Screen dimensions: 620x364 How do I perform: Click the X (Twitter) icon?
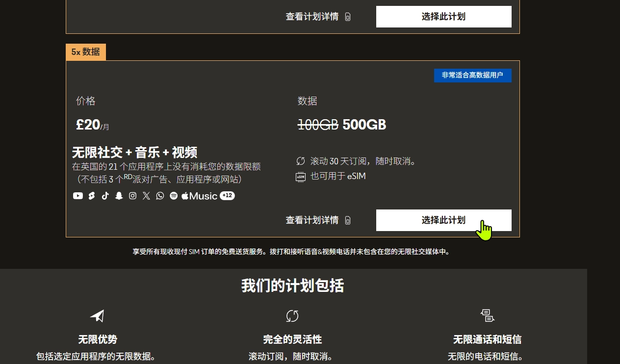tap(146, 196)
